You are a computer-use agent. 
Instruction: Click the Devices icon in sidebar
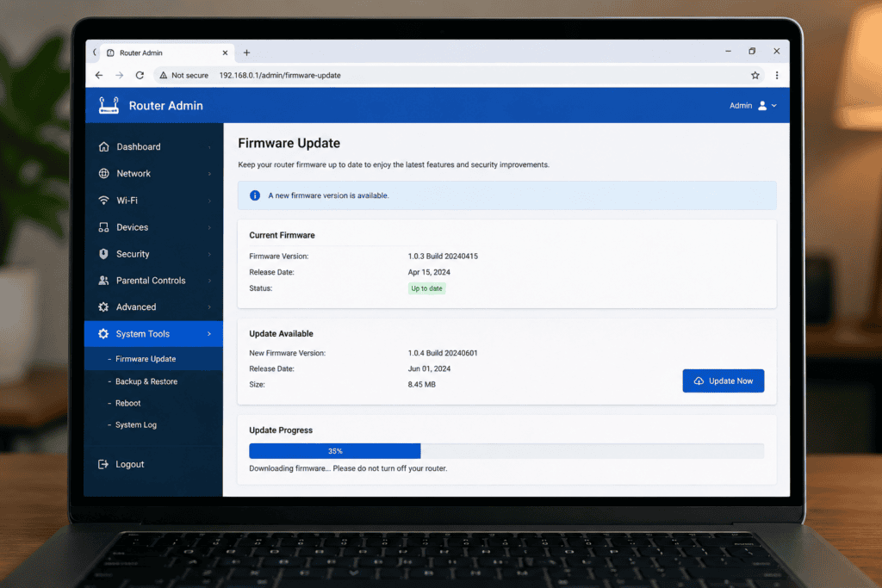(103, 227)
